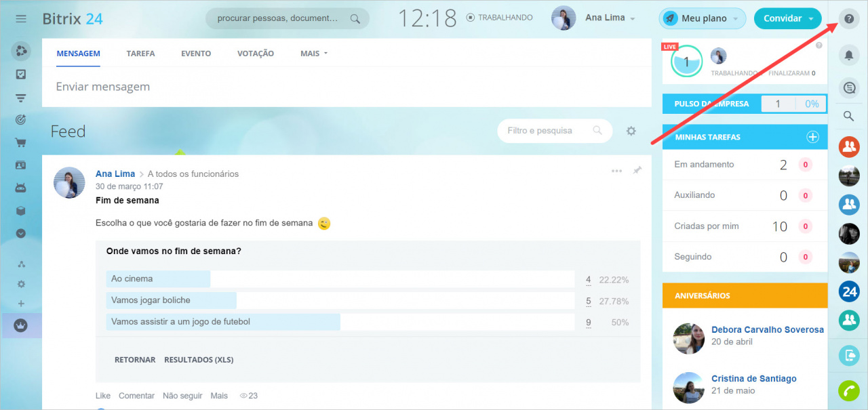The height and width of the screenshot is (410, 868).
Task: Start a call with the green phone icon
Action: [848, 391]
